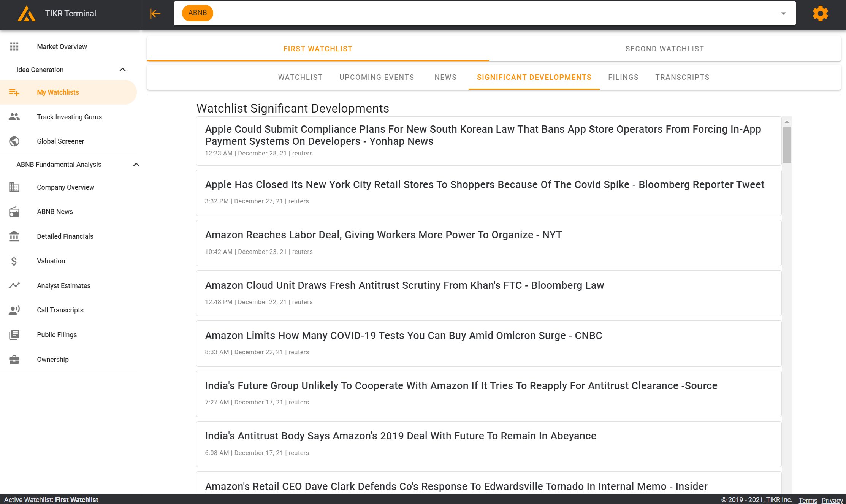Click the Valuation dollar sign icon

14,261
